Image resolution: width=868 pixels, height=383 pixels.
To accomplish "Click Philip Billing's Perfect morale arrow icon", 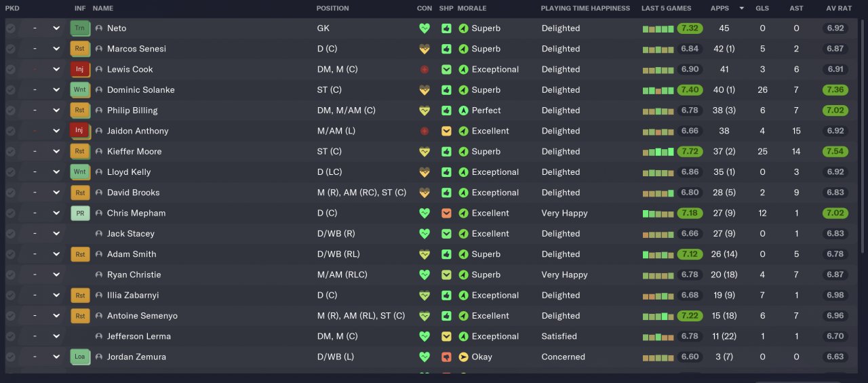I will [464, 110].
